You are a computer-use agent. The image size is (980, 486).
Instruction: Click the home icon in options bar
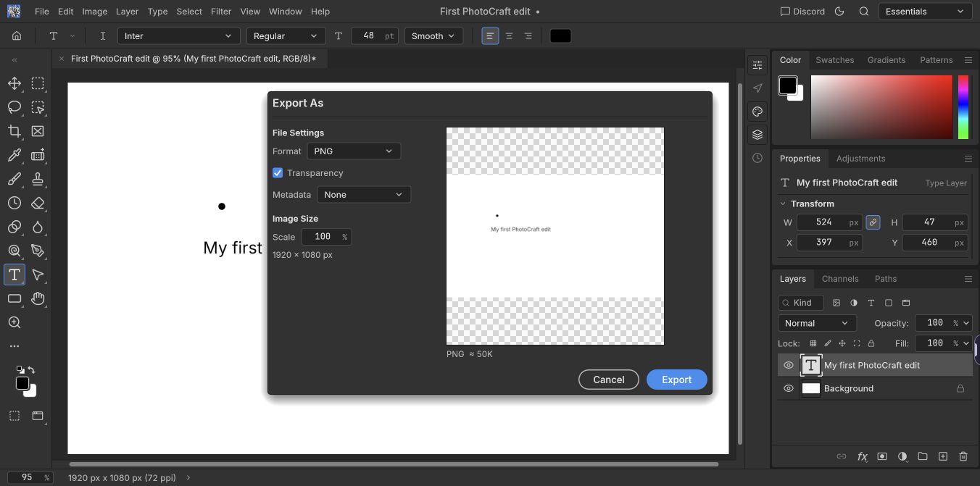pos(17,35)
